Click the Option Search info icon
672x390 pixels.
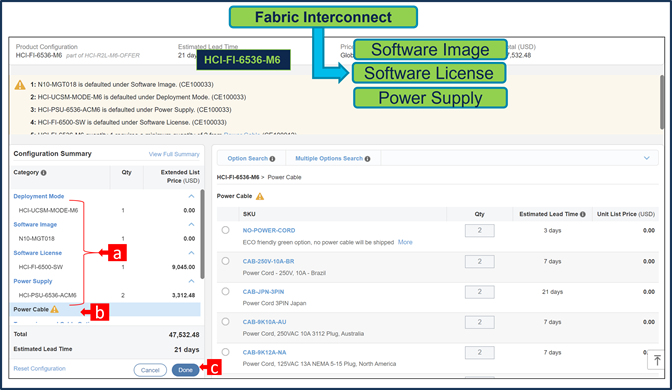tap(272, 159)
